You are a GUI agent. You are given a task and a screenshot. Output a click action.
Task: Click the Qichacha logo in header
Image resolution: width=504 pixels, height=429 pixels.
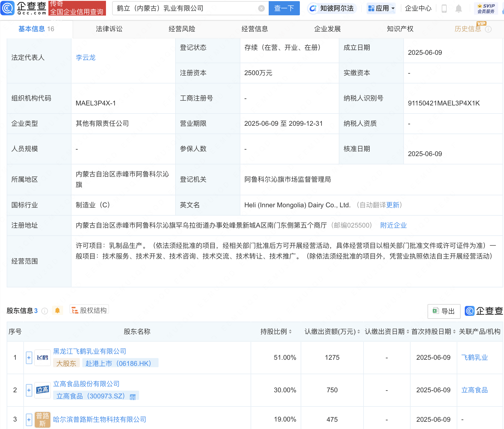click(x=24, y=8)
